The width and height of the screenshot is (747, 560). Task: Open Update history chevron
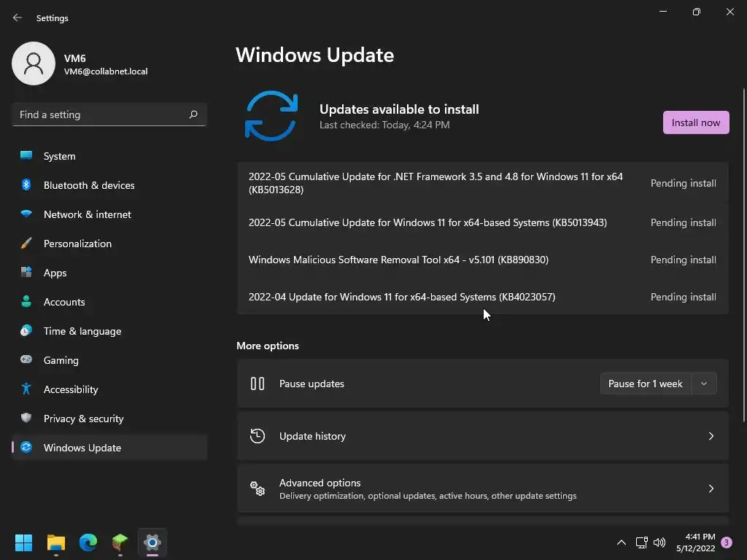pos(711,436)
